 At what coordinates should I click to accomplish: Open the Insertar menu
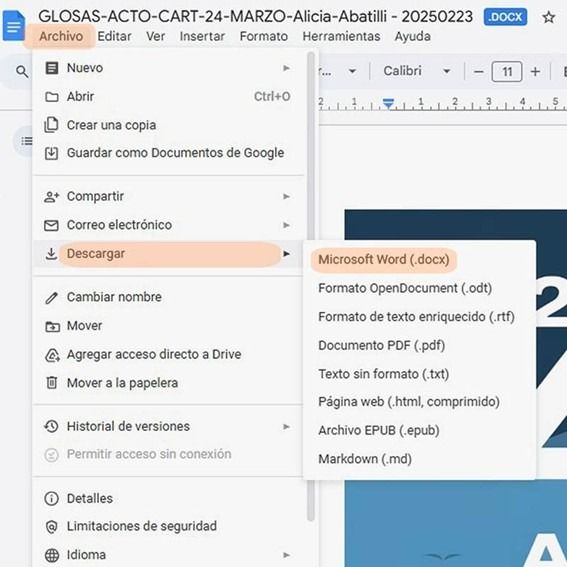(x=202, y=36)
